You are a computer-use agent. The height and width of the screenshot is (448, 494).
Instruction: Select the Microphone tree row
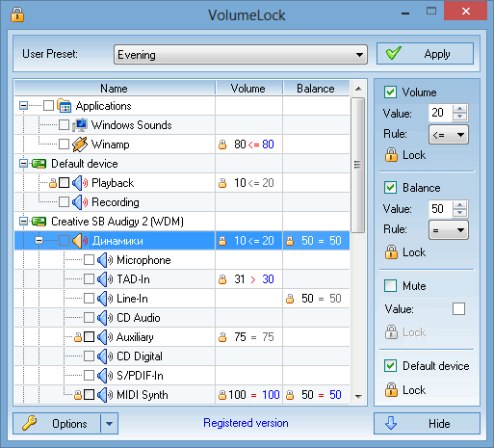click(182, 260)
